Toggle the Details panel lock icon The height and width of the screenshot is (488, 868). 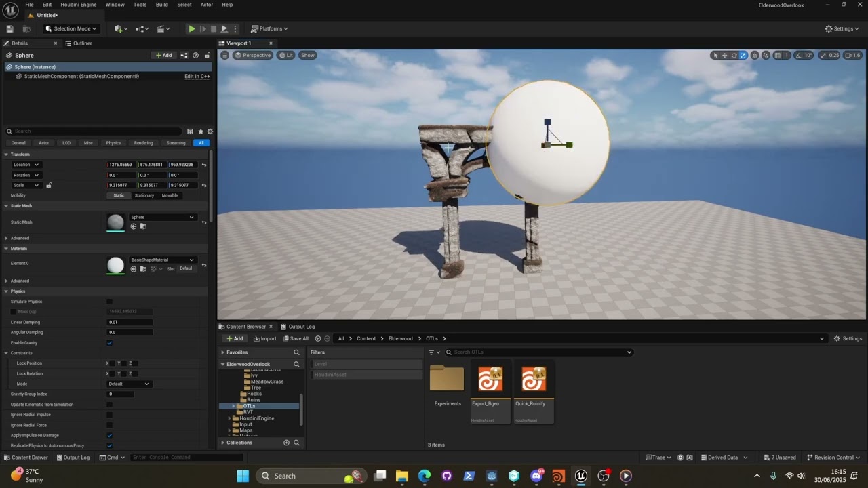[207, 55]
